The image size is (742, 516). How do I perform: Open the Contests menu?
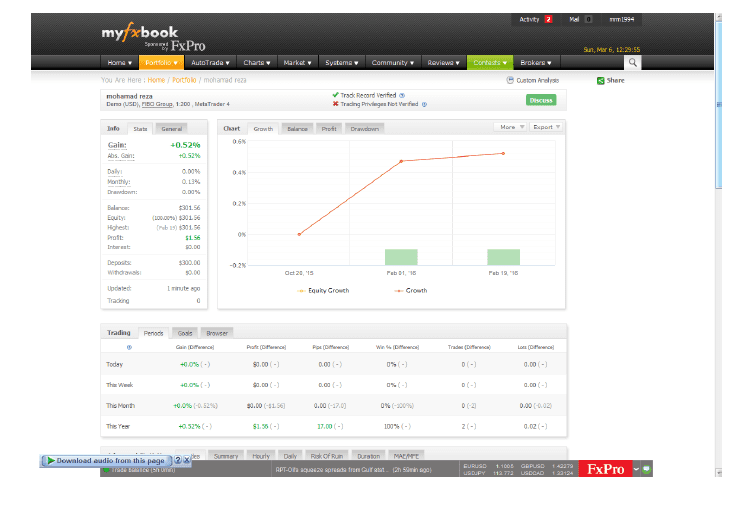pyautogui.click(x=490, y=62)
